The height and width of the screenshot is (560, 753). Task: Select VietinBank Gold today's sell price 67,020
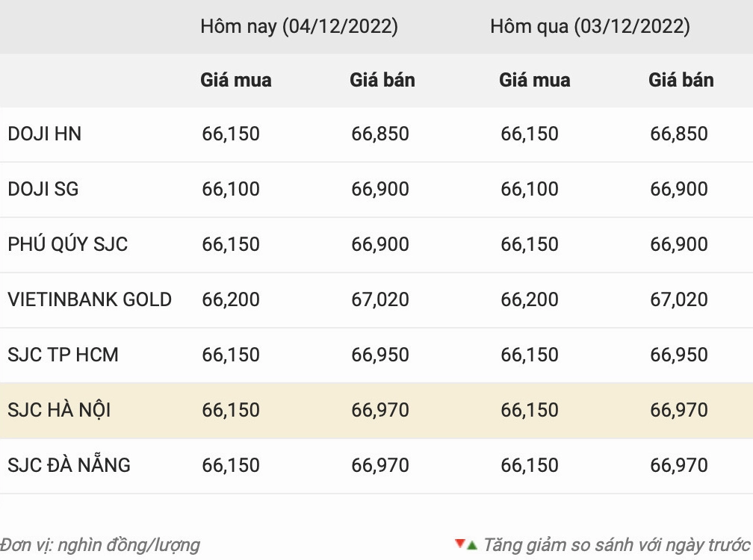(x=379, y=300)
